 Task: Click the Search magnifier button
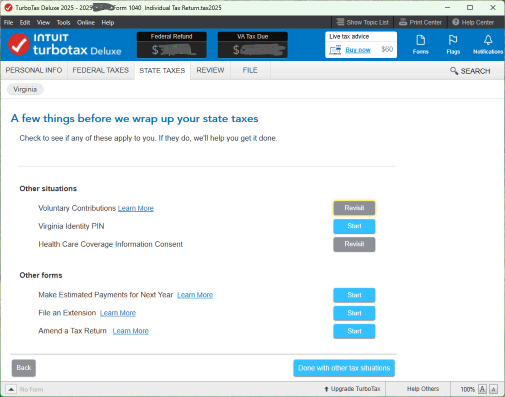(470, 71)
